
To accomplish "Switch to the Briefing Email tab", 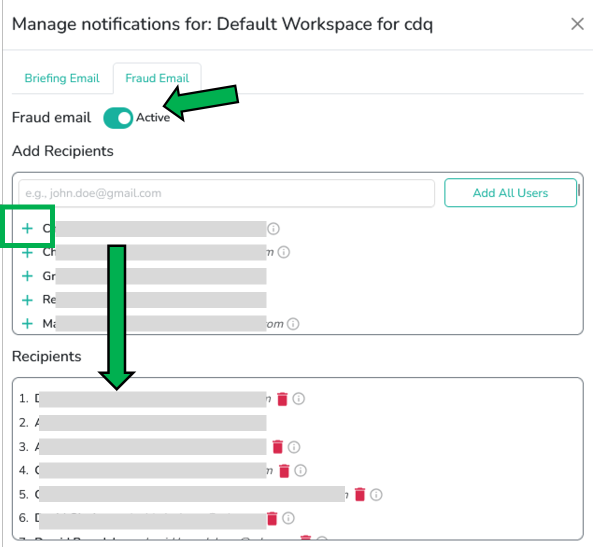I will tap(62, 78).
